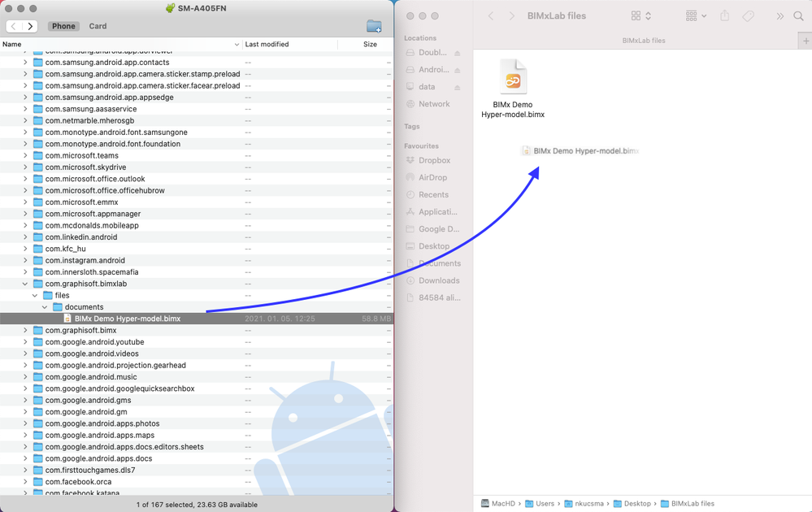Viewport: 812px width, 512px height.
Task: Click the new folder icon in Android File Transfer
Action: 374,26
